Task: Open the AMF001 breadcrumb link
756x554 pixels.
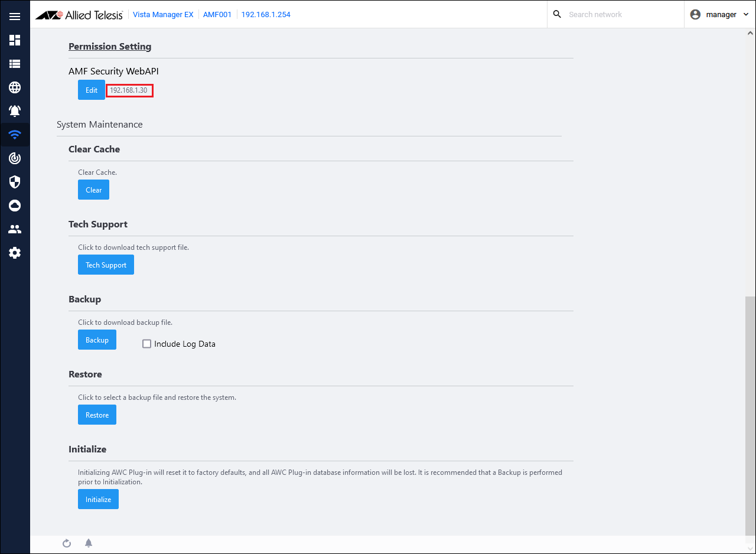Action: (217, 14)
